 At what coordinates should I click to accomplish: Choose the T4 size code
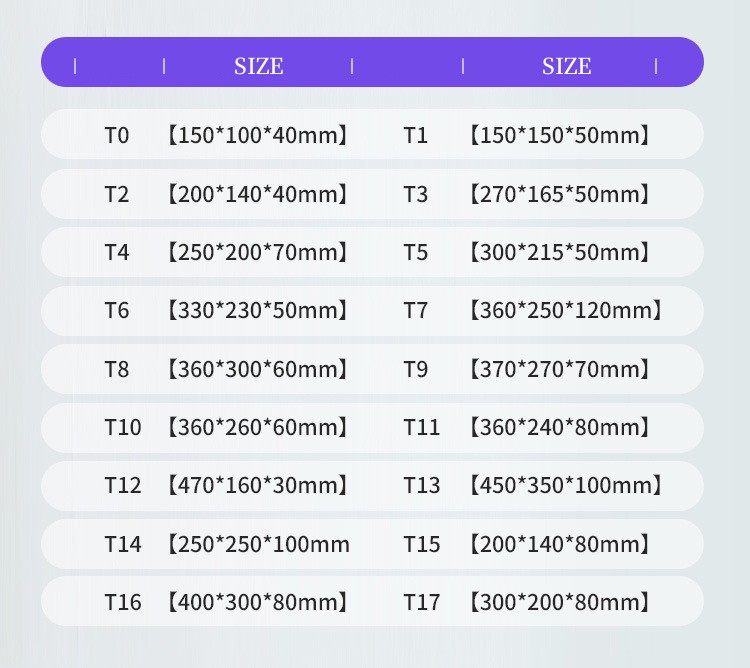click(117, 252)
